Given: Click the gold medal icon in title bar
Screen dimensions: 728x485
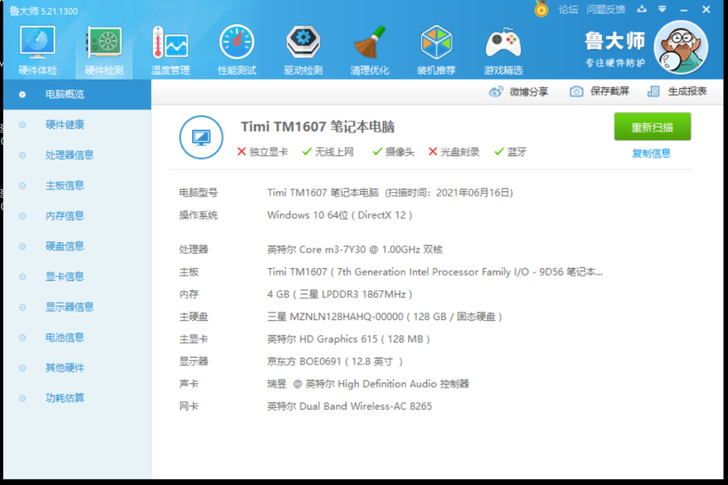Looking at the screenshot, I should coord(541,9).
